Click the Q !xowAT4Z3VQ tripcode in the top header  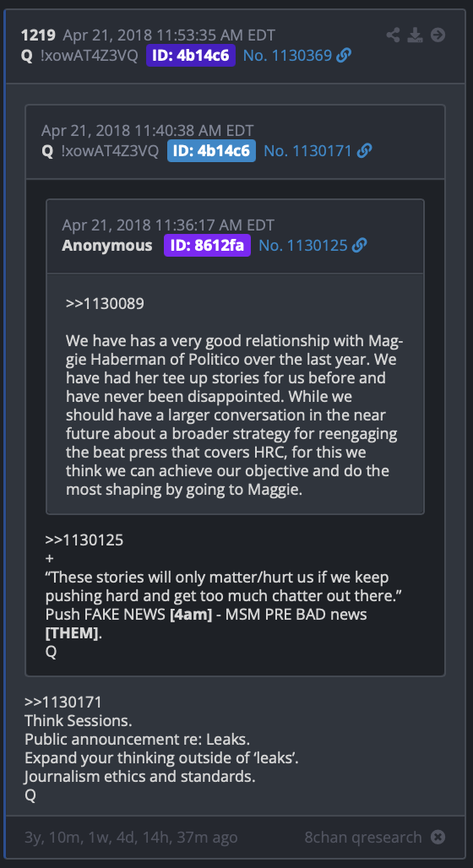79,56
